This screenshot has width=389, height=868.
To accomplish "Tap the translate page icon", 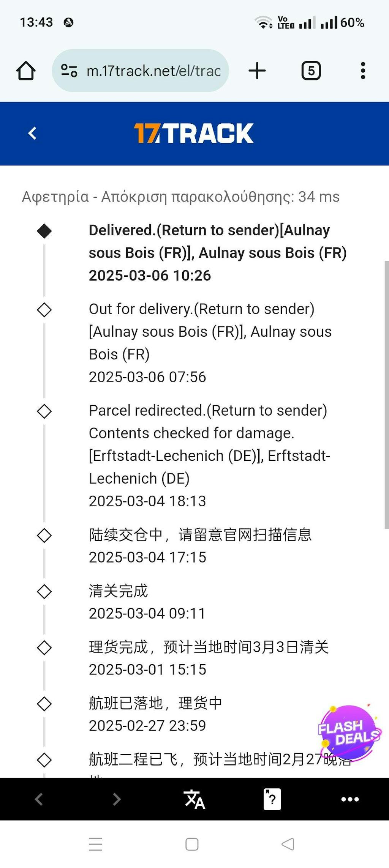I will click(x=194, y=799).
